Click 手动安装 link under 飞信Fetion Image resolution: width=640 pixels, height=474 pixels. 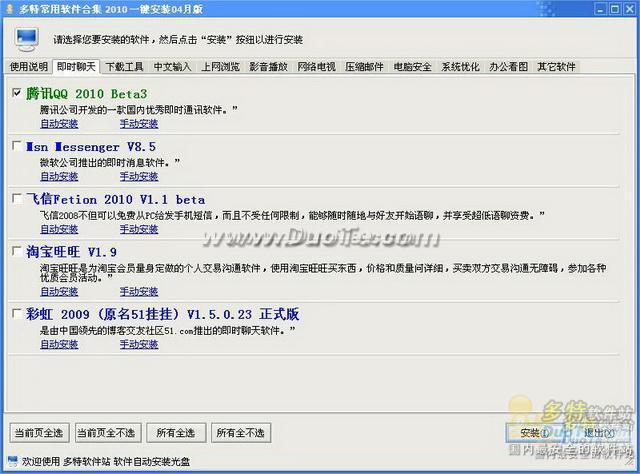point(139,229)
